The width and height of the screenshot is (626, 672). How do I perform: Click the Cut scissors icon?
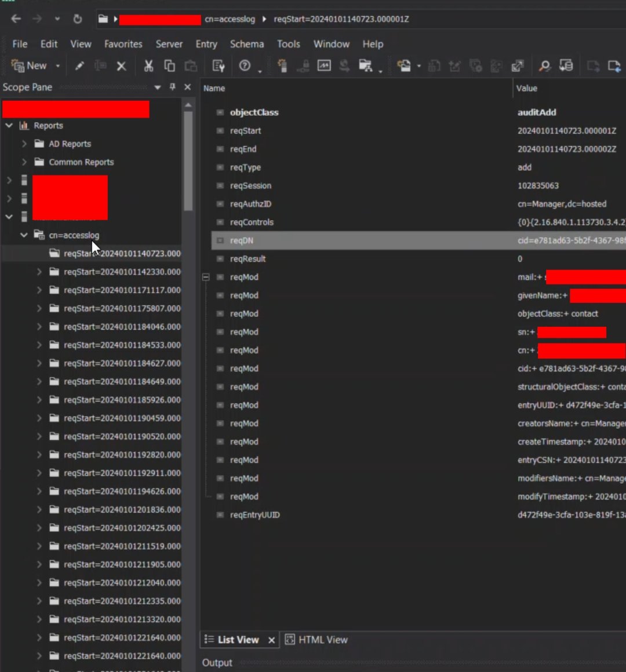coord(148,65)
